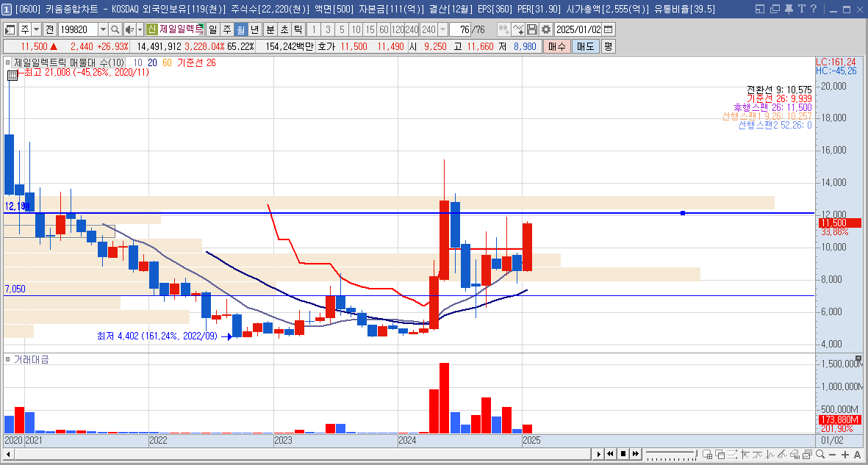Toggle the left panel layout icon in toolbar
This screenshot has height=465, width=868.
10,29
